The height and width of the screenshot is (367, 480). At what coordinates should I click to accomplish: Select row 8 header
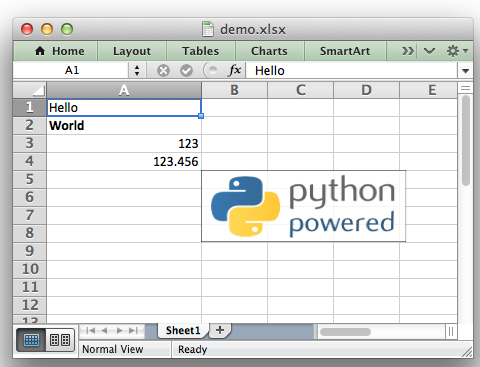click(30, 233)
